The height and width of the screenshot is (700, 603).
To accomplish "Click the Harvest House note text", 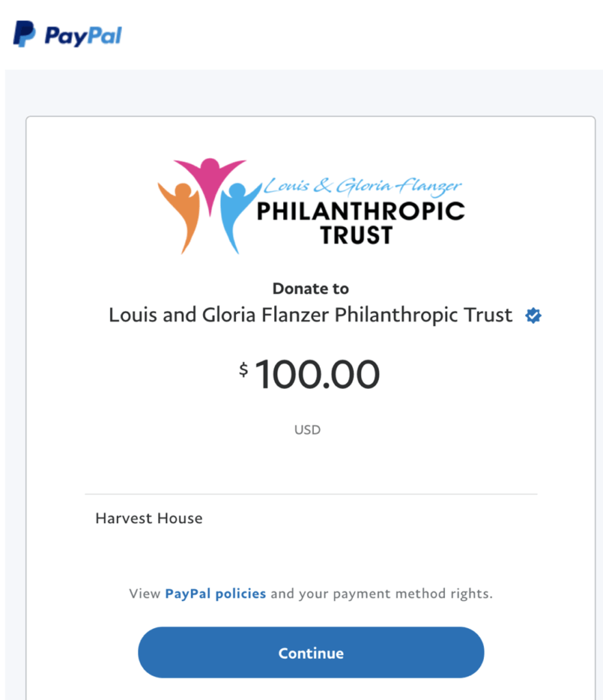I will click(149, 518).
